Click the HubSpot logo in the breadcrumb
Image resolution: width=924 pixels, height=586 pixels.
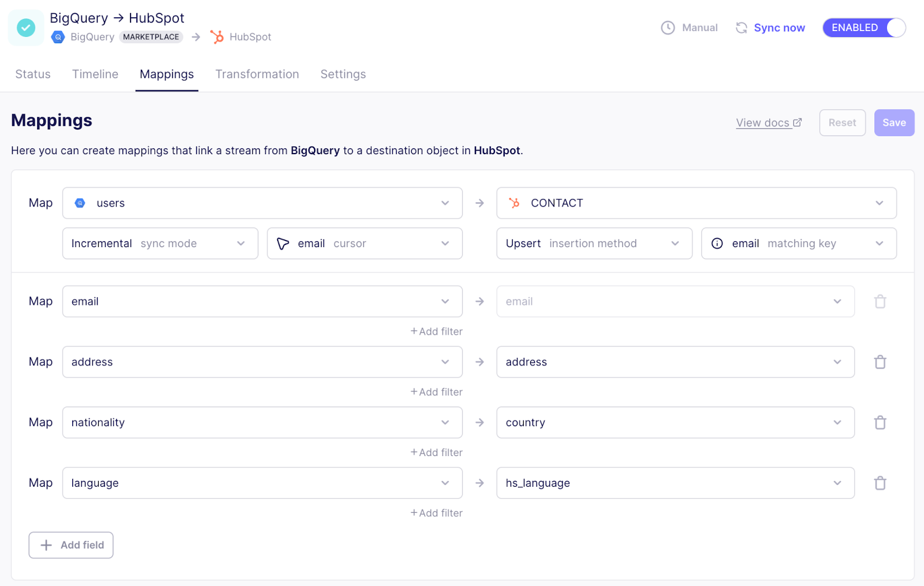(217, 37)
